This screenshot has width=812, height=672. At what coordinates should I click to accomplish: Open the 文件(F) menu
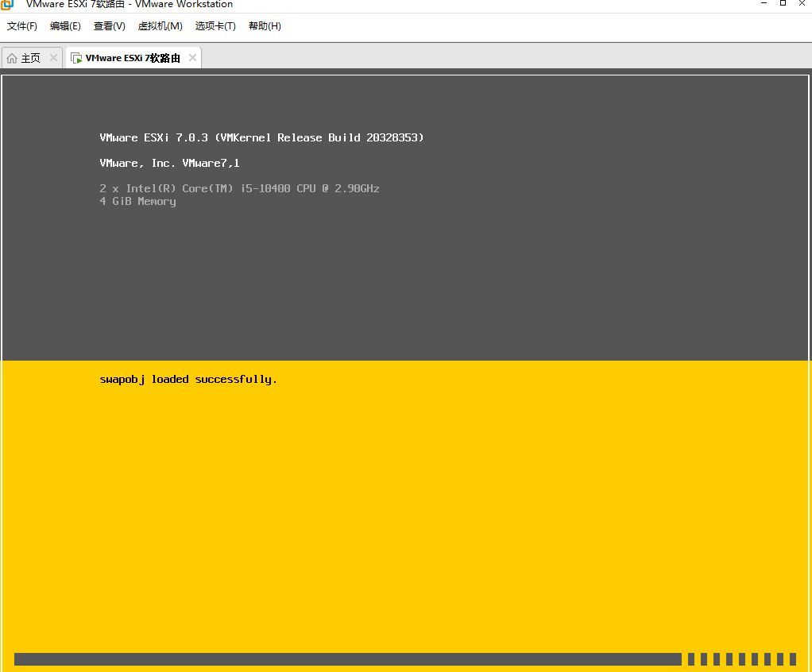[21, 26]
